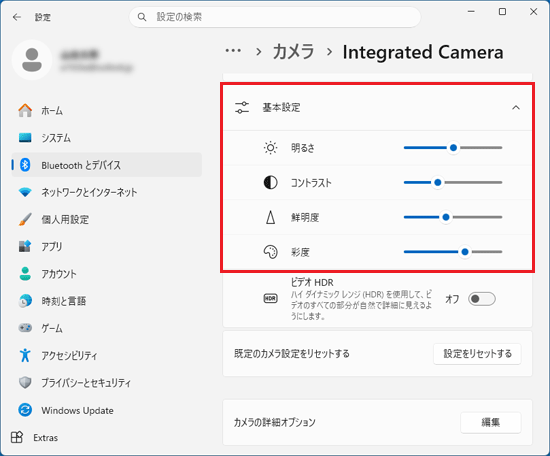Adjust the 明るさ slider
The image size is (550, 456).
point(453,148)
